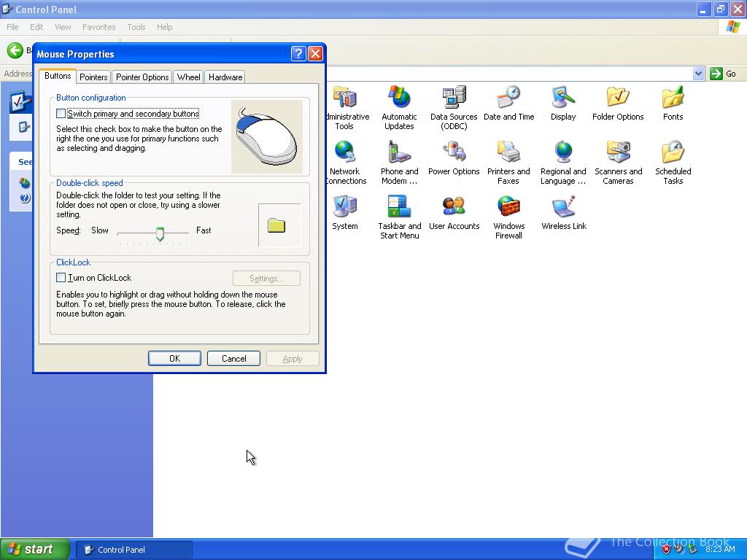747x560 pixels.
Task: Check Switch primary and secondary buttons
Action: tap(61, 114)
